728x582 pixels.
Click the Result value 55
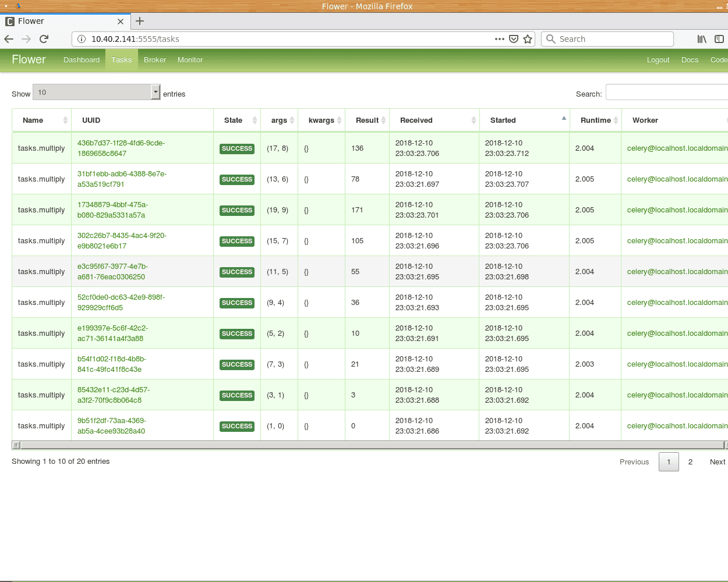(x=355, y=272)
